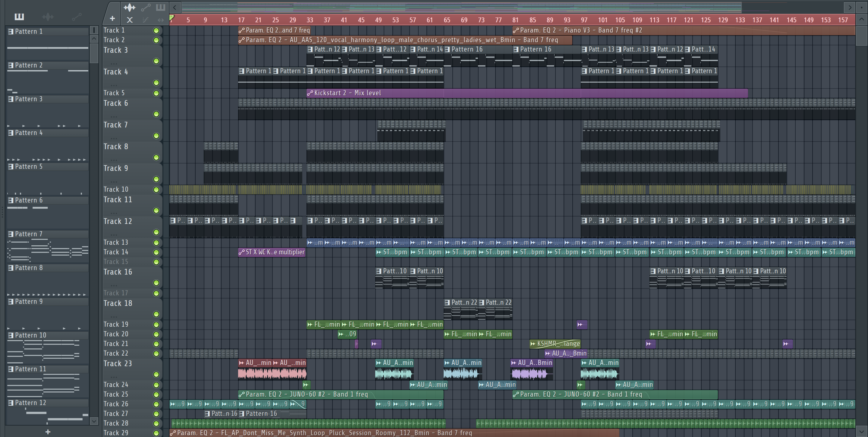This screenshot has height=437, width=868.
Task: Select the audio clip focus icon
Action: 129,7
